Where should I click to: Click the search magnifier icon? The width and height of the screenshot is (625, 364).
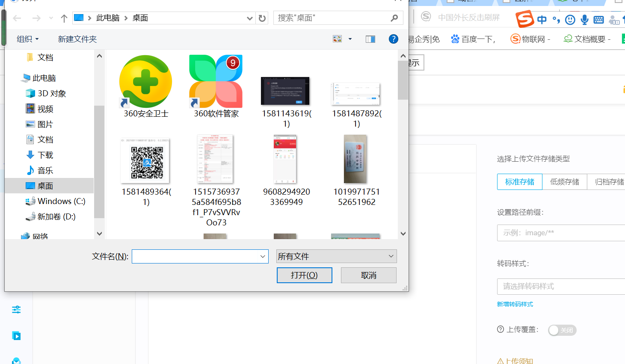coord(394,18)
